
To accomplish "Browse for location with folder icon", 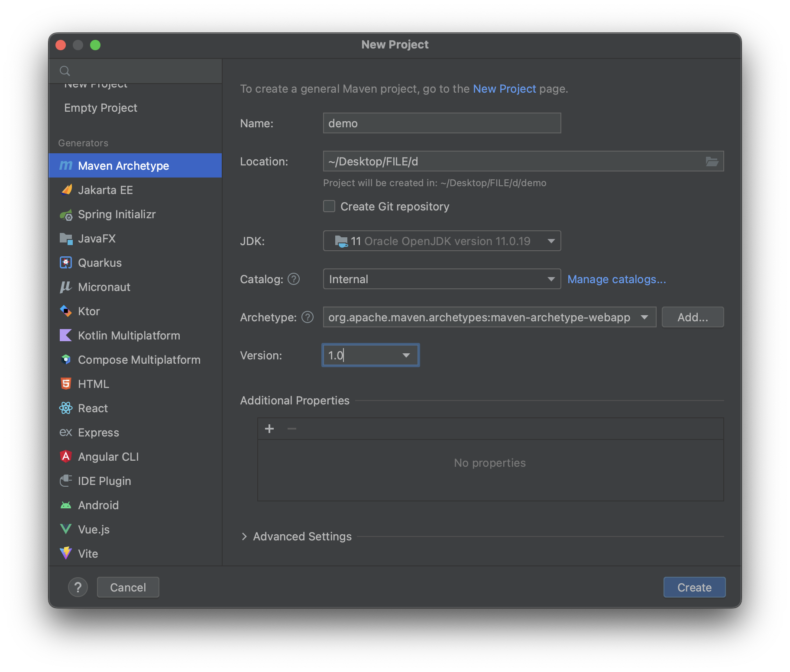I will pyautogui.click(x=712, y=162).
